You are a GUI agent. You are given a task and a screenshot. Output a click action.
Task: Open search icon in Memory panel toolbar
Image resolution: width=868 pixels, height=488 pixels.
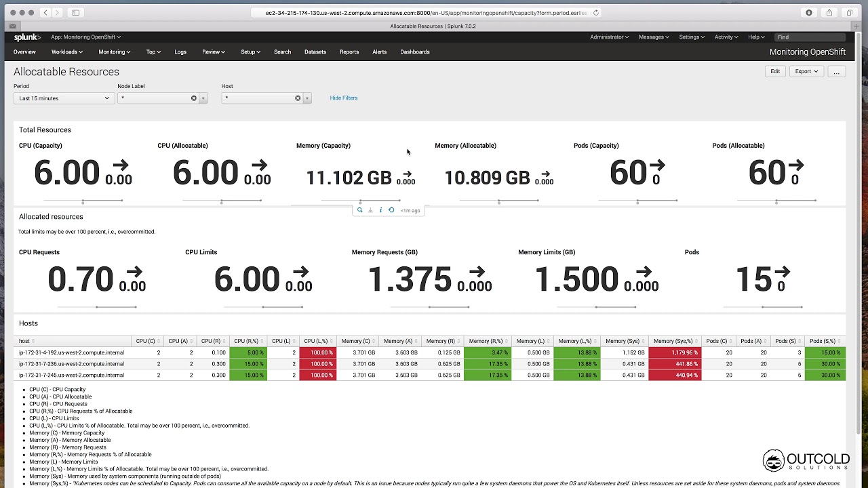(359, 210)
